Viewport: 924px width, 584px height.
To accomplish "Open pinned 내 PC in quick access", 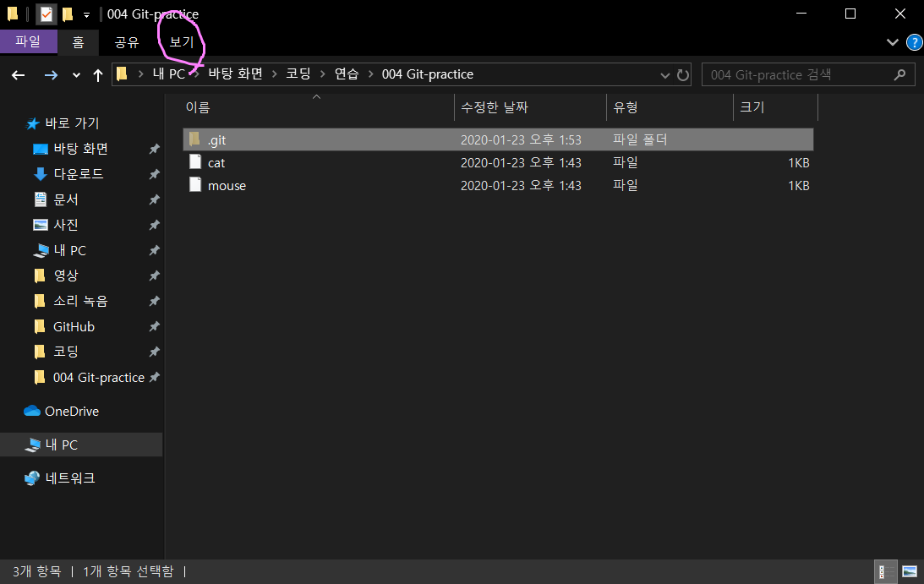I will tap(69, 250).
